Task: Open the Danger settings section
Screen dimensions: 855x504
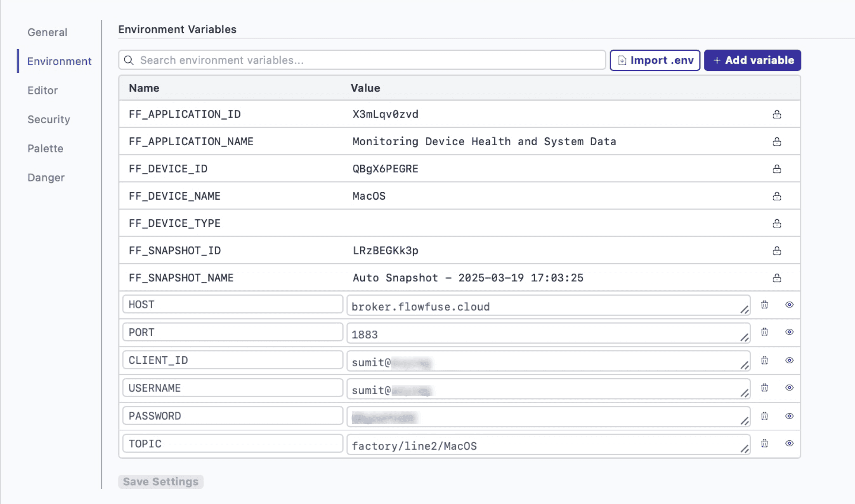Action: [46, 177]
